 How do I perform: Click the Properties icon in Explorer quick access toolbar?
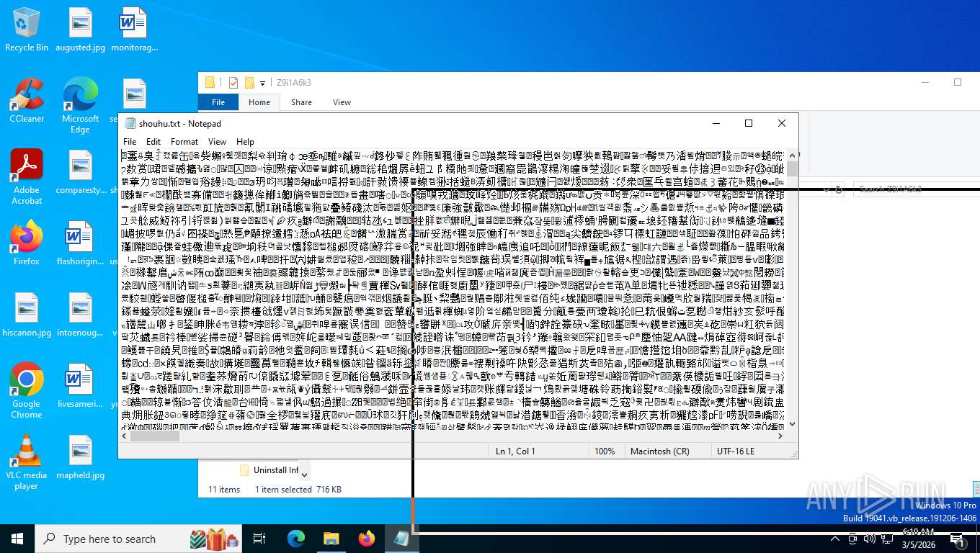pos(233,83)
